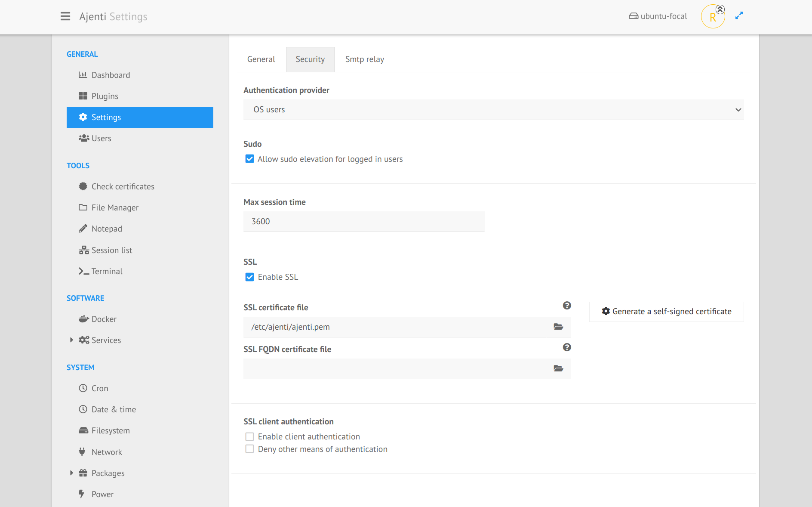Viewport: 812px width, 507px height.
Task: Open the Authentication provider dropdown
Action: pyautogui.click(x=493, y=110)
